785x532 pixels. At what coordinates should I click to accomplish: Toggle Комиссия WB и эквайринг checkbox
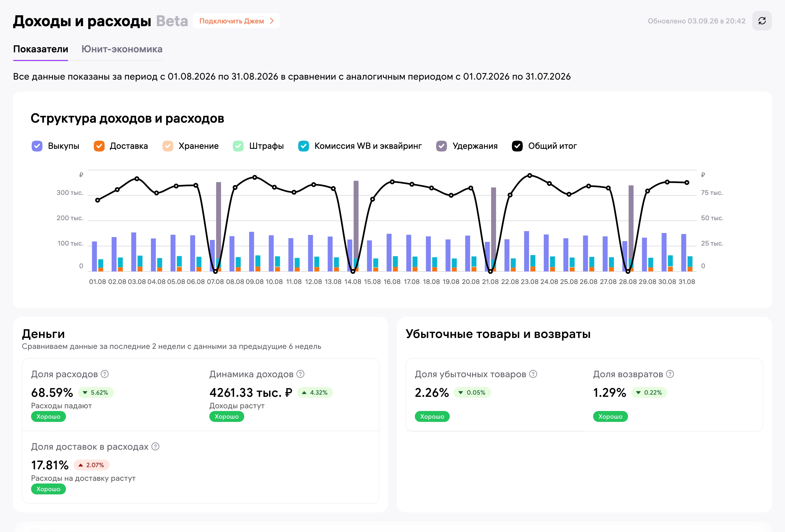click(304, 146)
